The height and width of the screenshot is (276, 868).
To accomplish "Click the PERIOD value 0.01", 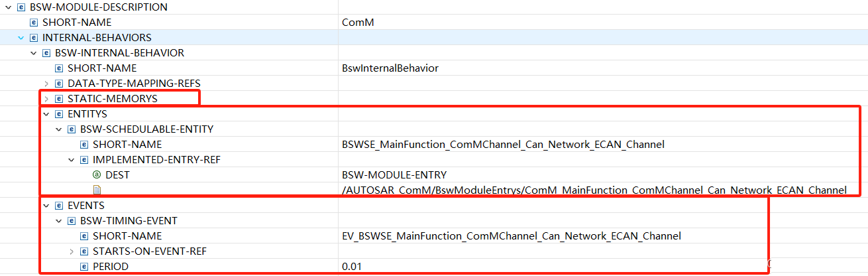I will point(352,267).
